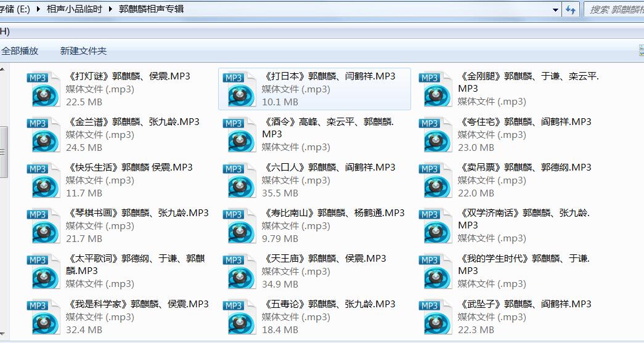
Task: Click the file name 《金刚腿》郭麒麟、于谦、栾云平.MP3
Action: pyautogui.click(x=529, y=82)
